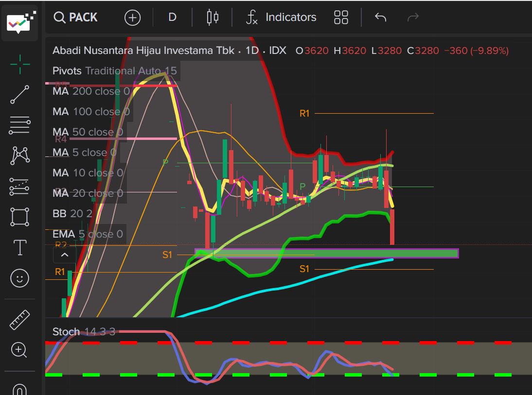
Task: Select the MA 50 close indicator legend
Action: (x=88, y=132)
